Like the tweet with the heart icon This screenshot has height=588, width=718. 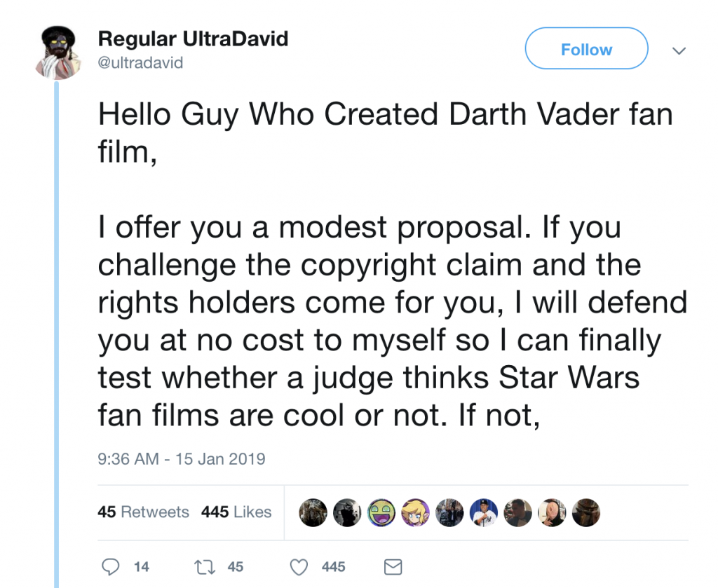299,566
